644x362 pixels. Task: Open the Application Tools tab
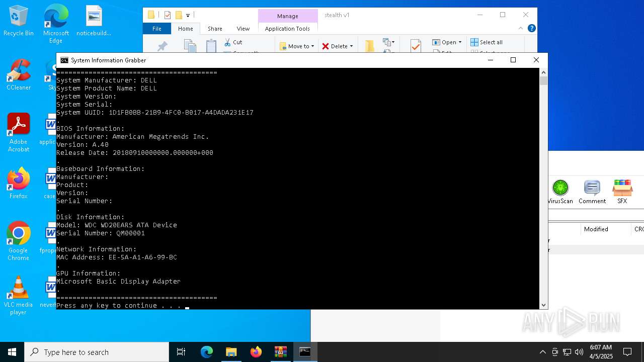pos(287,29)
